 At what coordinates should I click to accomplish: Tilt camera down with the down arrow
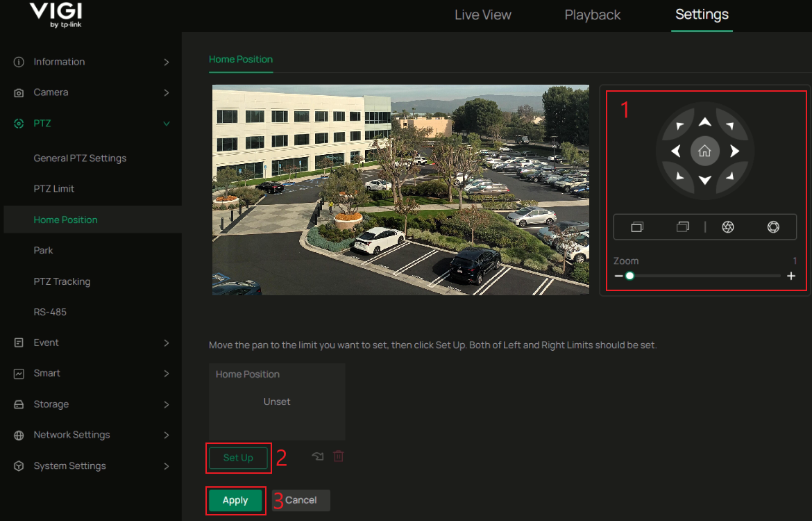pyautogui.click(x=704, y=181)
